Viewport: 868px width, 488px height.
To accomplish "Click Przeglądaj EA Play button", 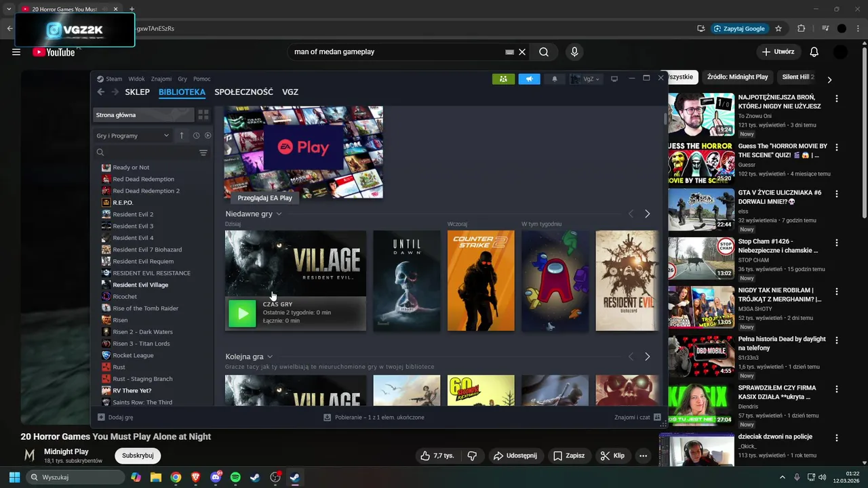I will [x=264, y=198].
